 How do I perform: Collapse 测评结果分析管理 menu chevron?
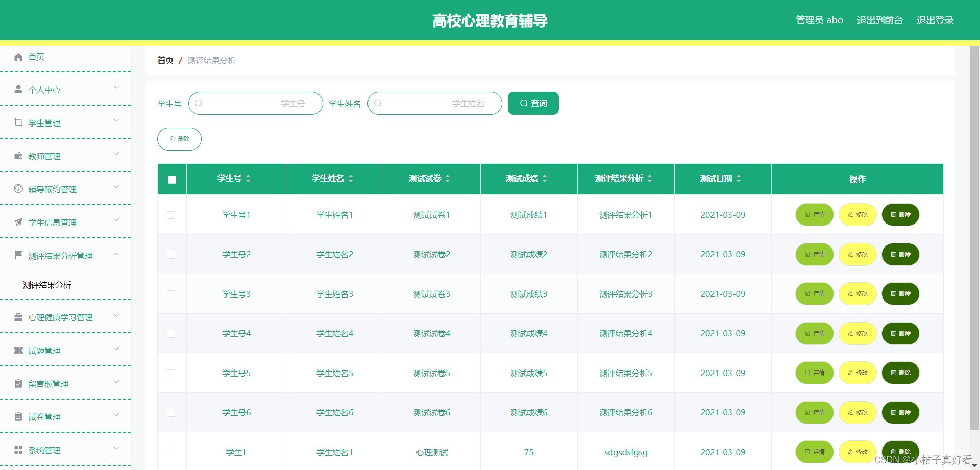pyautogui.click(x=116, y=254)
